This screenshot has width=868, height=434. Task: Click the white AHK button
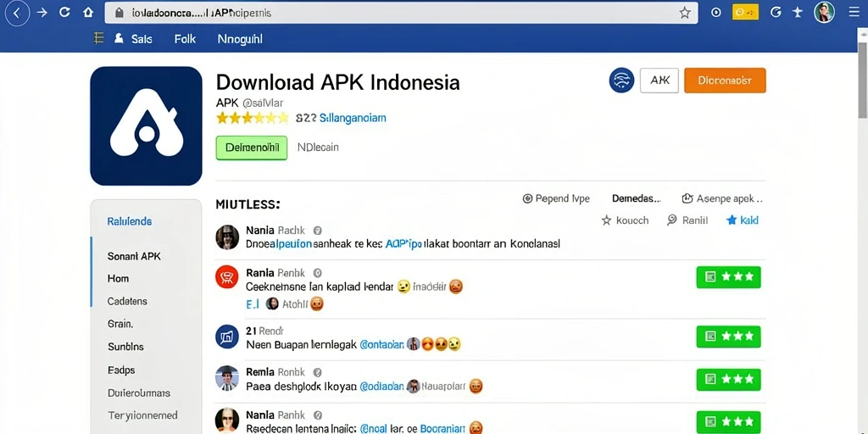click(x=659, y=81)
